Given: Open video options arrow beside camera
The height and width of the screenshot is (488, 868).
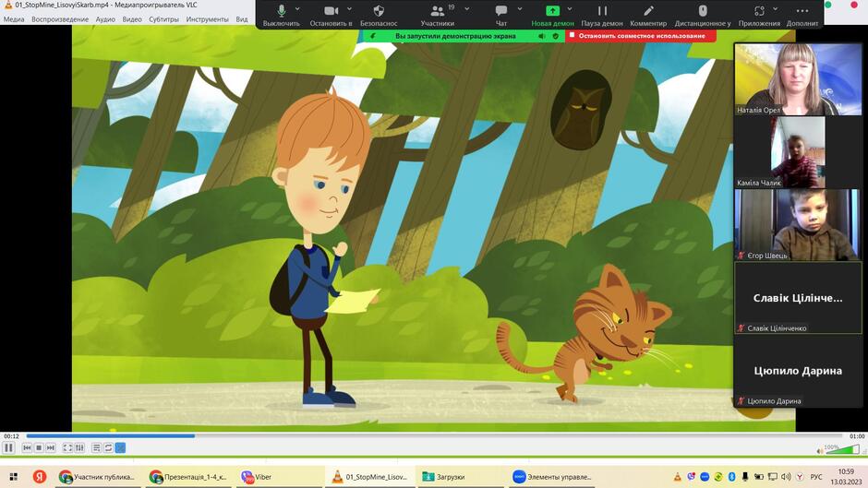Looking at the screenshot, I should (349, 9).
